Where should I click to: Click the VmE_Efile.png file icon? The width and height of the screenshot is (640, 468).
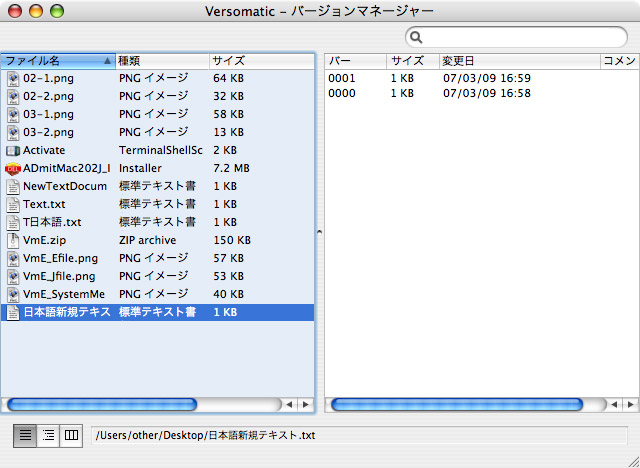click(13, 258)
